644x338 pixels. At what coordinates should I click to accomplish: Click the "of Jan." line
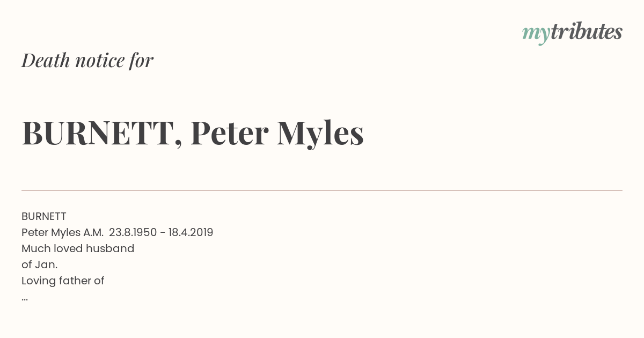click(39, 264)
